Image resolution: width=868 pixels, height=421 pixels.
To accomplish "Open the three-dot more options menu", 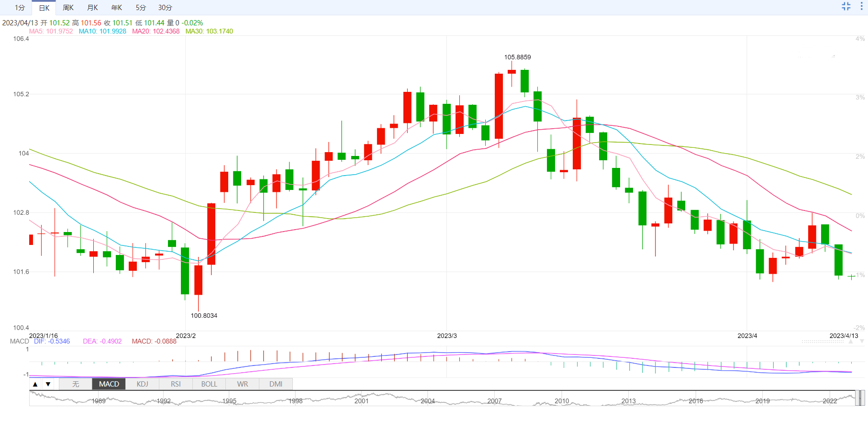I will [862, 6].
